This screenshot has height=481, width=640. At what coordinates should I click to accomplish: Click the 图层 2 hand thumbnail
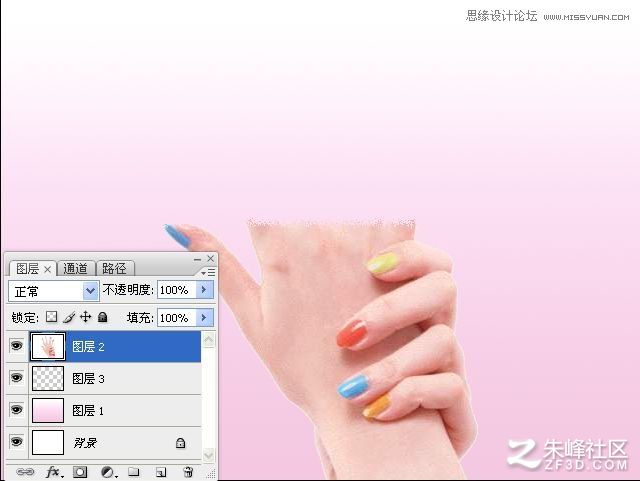point(48,346)
